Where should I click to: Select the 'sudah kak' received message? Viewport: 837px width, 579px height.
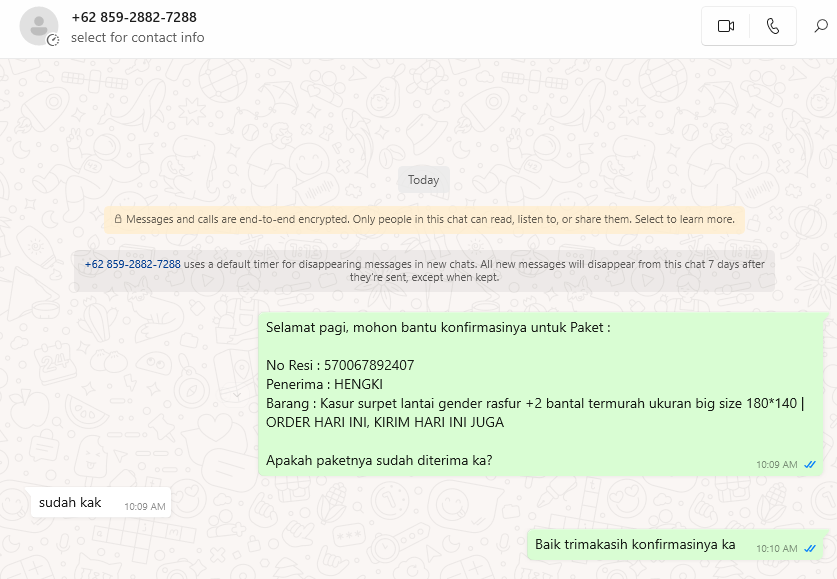(x=101, y=502)
